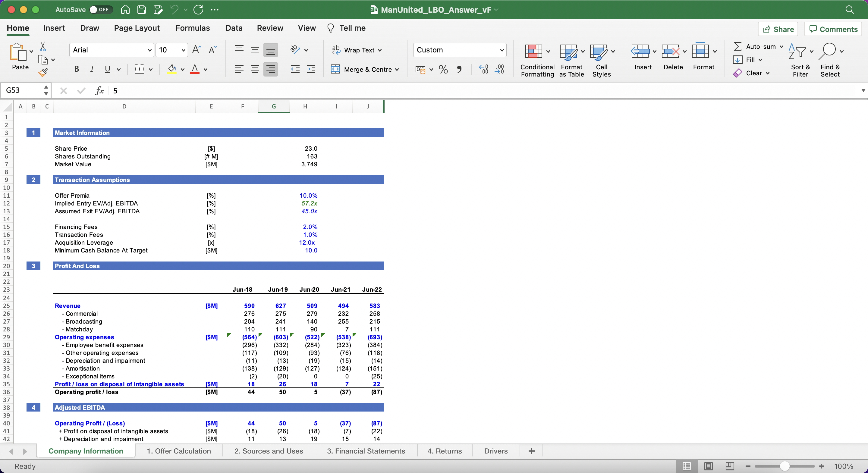The height and width of the screenshot is (473, 868).
Task: Open Find & Select
Action: coord(830,61)
